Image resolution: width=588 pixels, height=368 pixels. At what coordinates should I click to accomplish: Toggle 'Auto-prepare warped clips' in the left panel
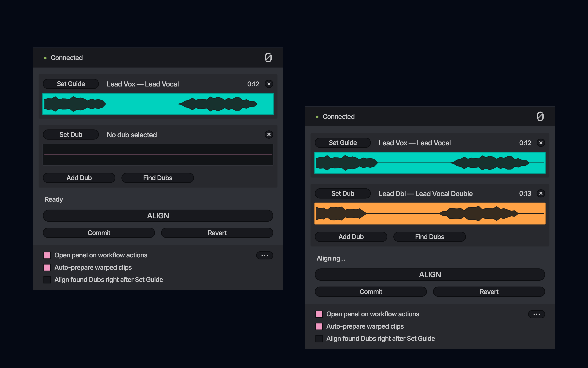(47, 268)
